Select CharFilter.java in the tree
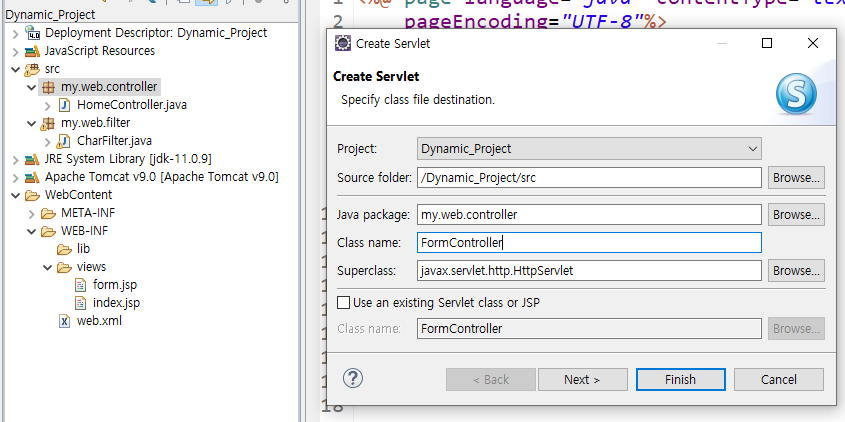This screenshot has height=422, width=845. pyautogui.click(x=114, y=141)
